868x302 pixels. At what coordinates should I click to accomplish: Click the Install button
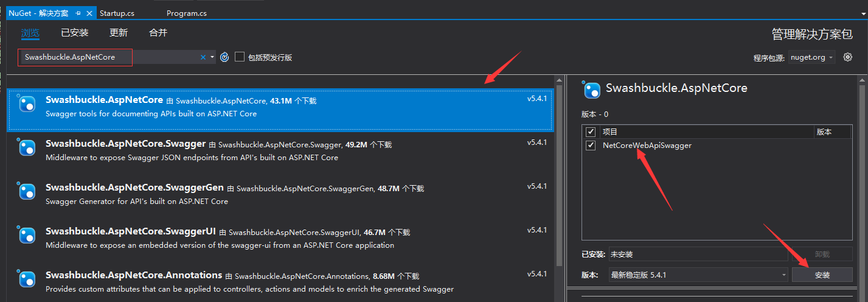pos(822,275)
